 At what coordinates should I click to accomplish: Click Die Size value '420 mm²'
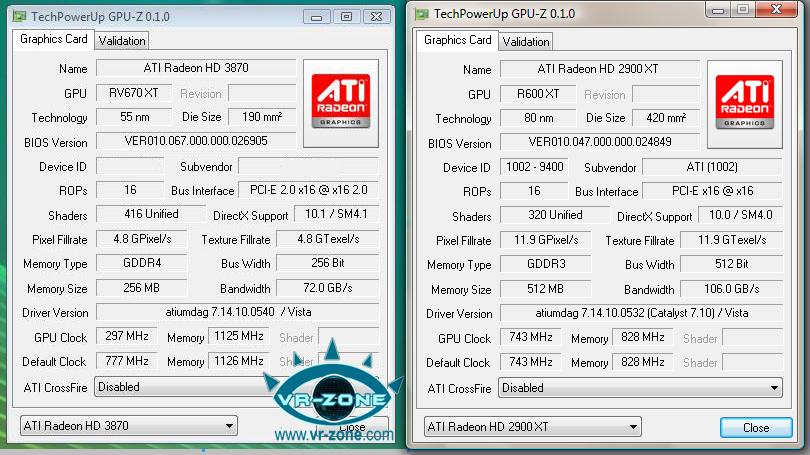click(x=666, y=118)
